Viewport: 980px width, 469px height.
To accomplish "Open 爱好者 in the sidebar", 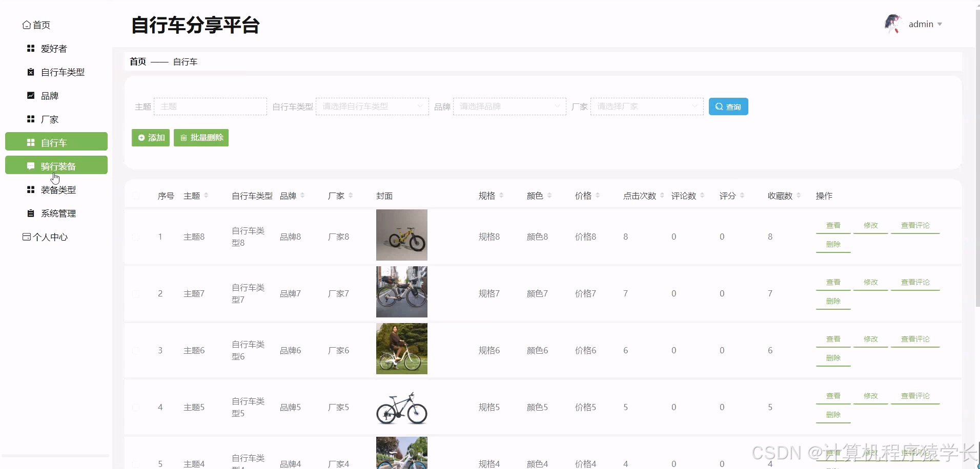I will pyautogui.click(x=56, y=49).
